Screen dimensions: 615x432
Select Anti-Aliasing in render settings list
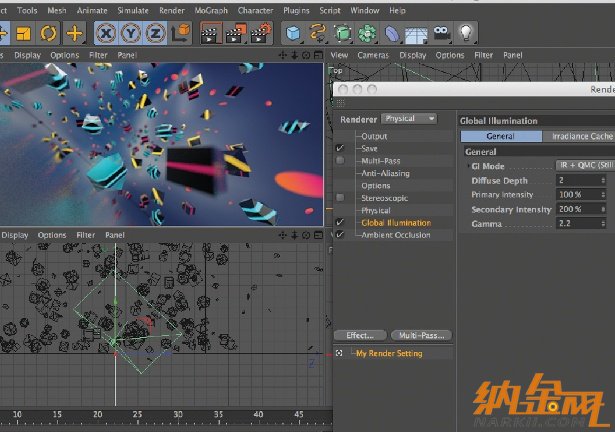click(386, 173)
